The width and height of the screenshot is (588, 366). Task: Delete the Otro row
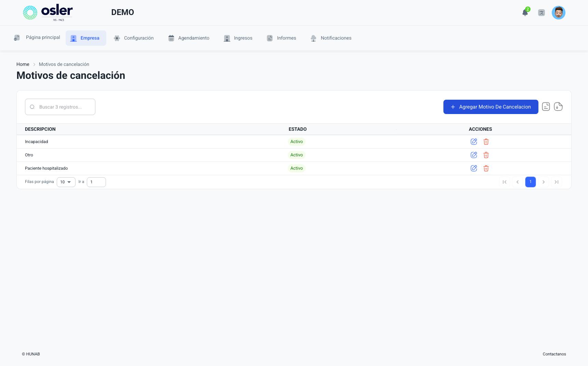pos(486,155)
